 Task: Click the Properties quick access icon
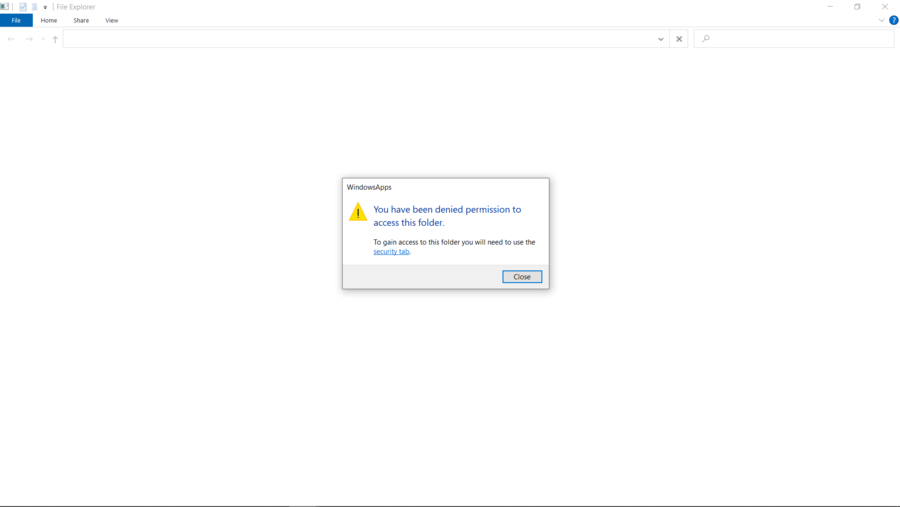[x=22, y=7]
